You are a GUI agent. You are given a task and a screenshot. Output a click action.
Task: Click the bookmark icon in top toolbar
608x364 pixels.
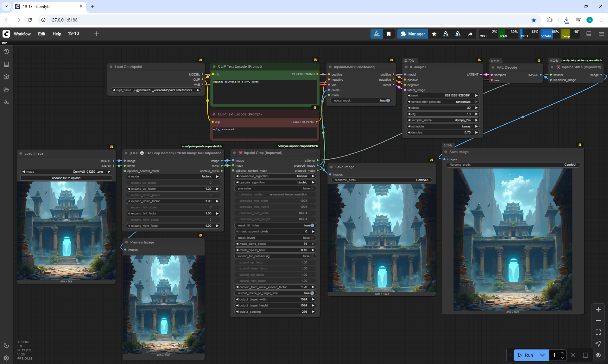pos(389,34)
